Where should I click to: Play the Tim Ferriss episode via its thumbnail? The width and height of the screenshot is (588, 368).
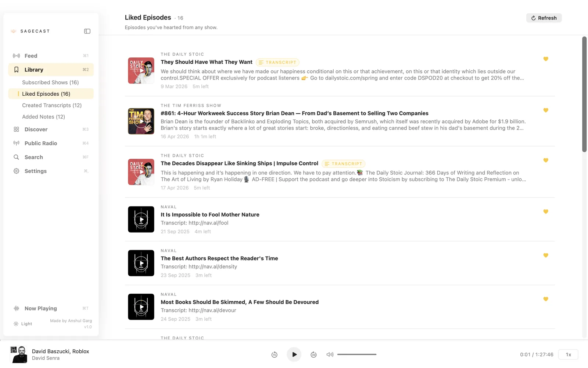(141, 121)
